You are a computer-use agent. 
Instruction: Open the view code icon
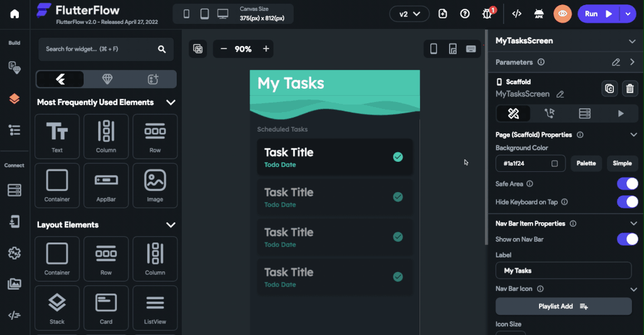(x=517, y=14)
